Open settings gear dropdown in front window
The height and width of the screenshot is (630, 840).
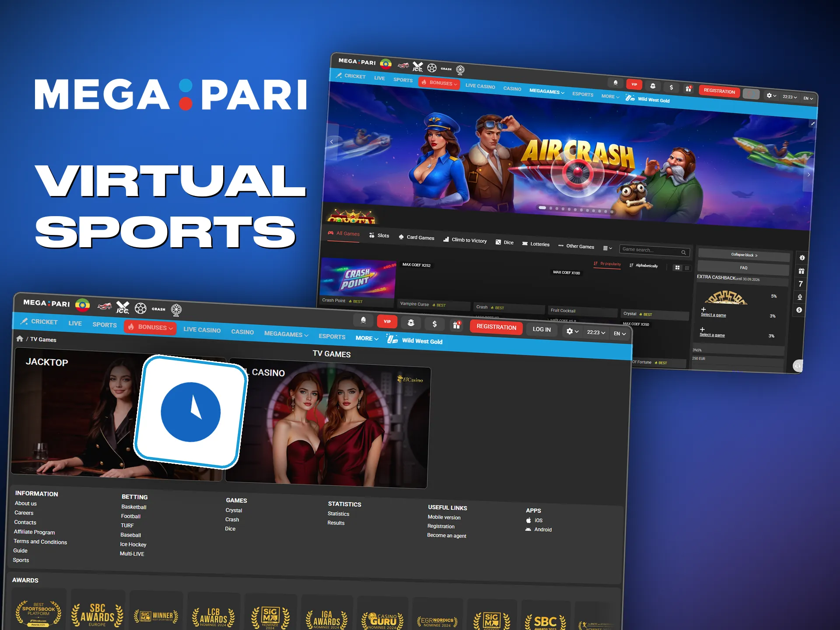[x=572, y=331]
